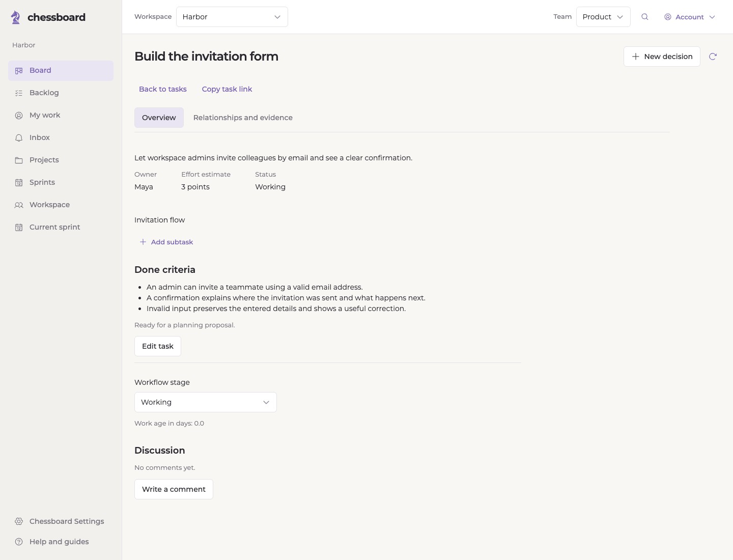The image size is (733, 560).
Task: Open the Workspace Harbor dropdown
Action: [x=232, y=17]
